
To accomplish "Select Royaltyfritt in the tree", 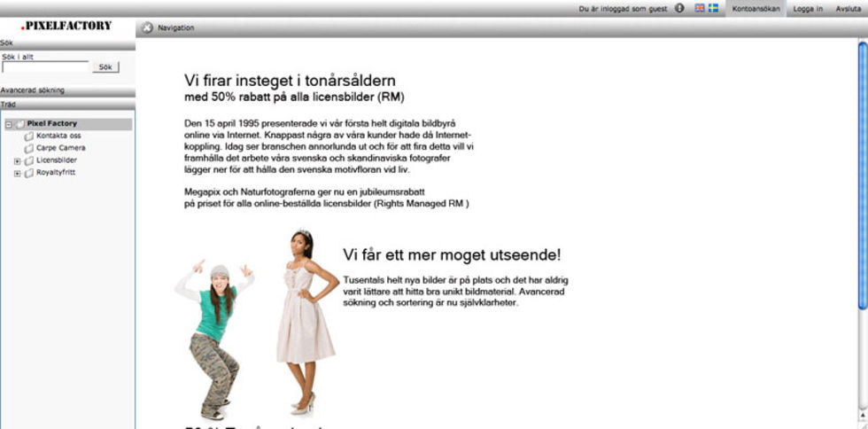I will 56,172.
